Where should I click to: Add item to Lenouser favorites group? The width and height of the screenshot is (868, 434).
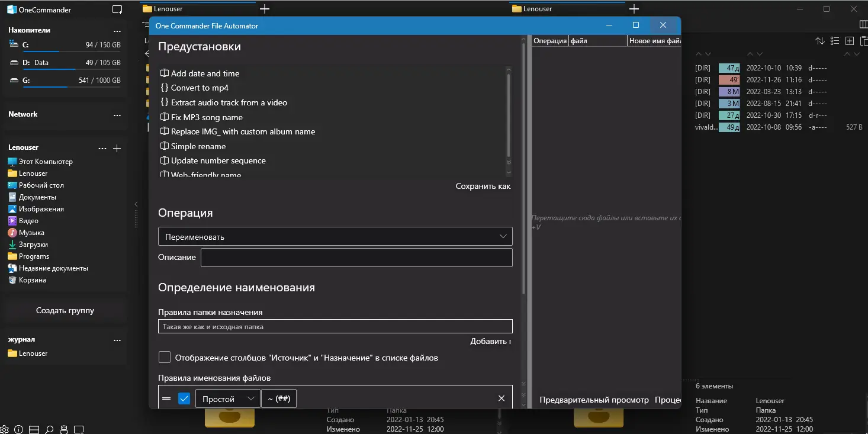pyautogui.click(x=117, y=148)
